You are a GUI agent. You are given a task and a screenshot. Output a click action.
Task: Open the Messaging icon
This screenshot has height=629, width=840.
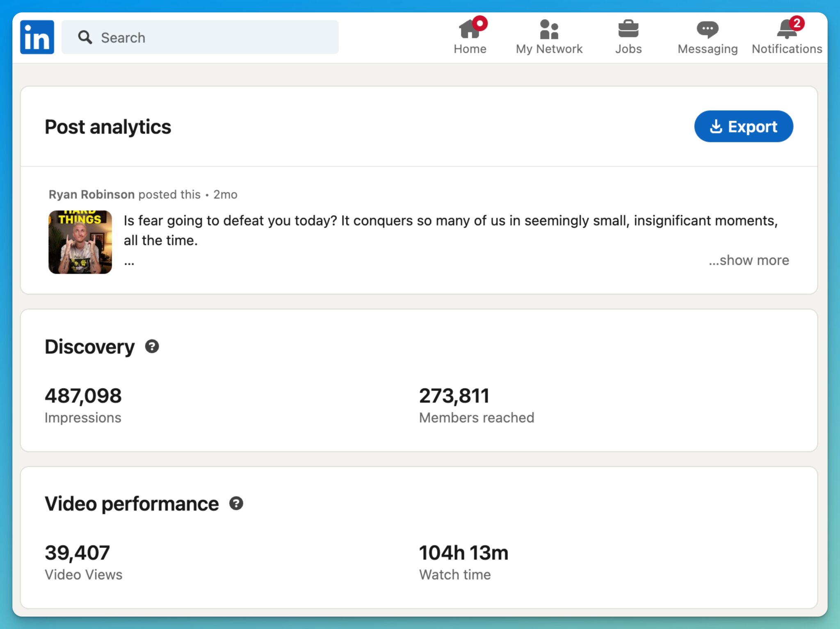tap(707, 28)
